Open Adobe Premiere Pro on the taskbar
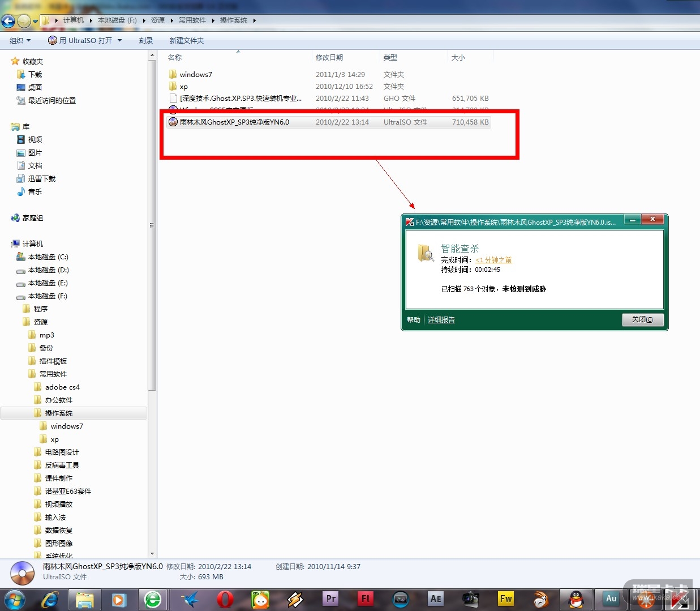The height and width of the screenshot is (611, 700). point(330,599)
